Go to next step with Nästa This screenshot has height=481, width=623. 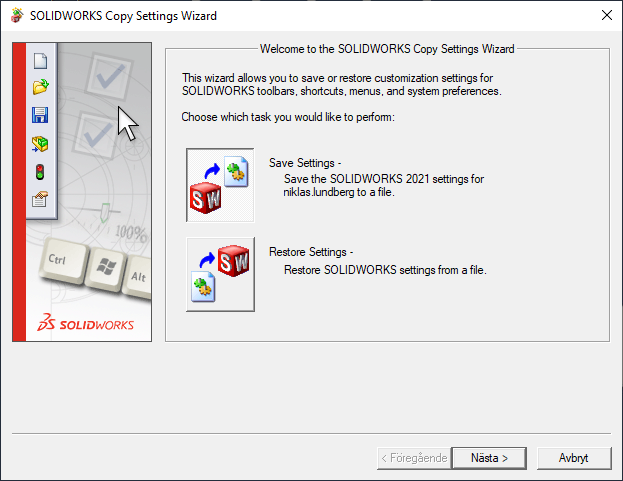pos(489,458)
